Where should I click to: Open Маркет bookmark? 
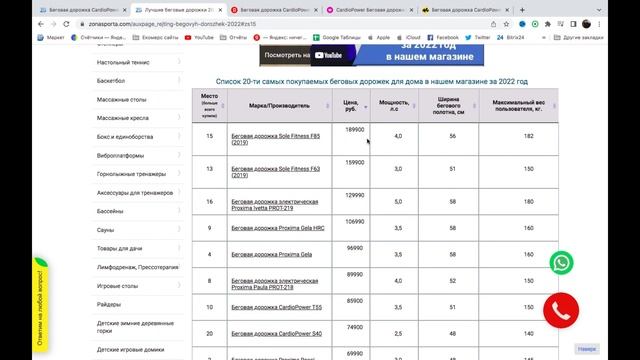click(x=51, y=38)
